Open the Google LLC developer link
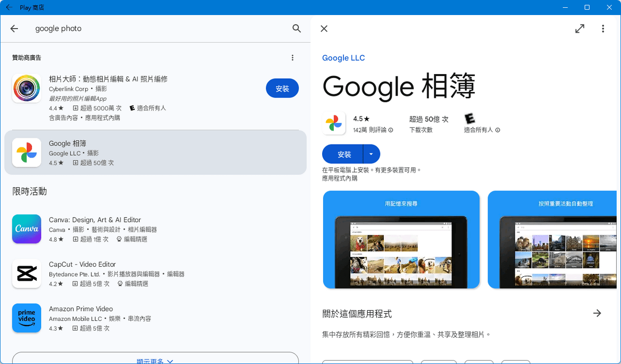Screen dimensions: 621x364 coord(343,58)
